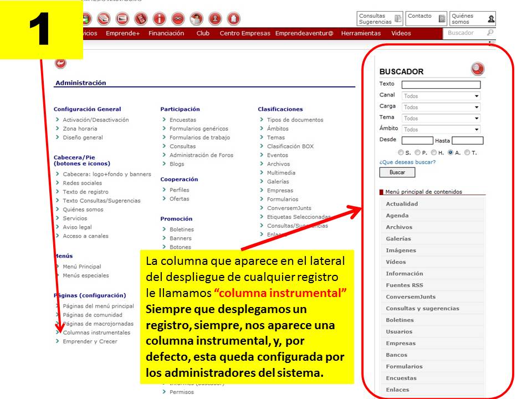Select the 'T.' radio button

click(467, 152)
